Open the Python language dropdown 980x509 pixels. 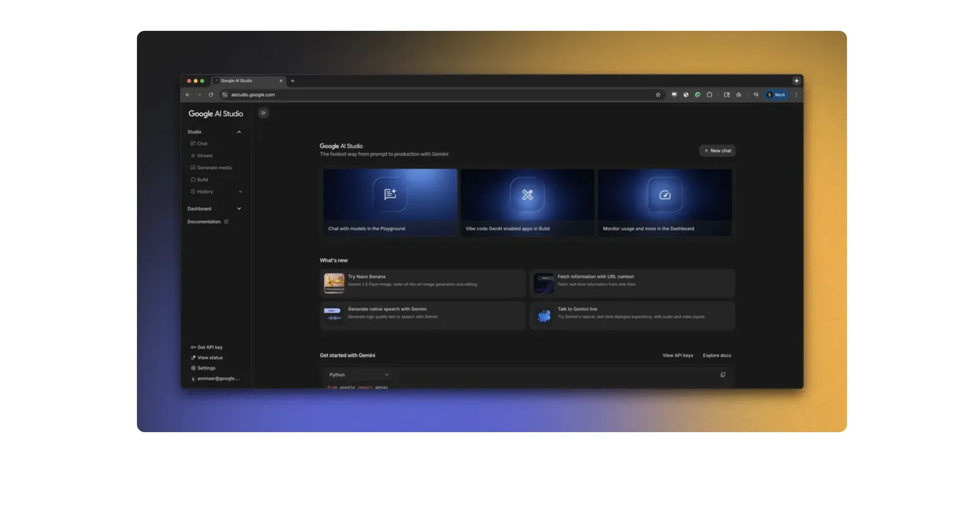pyautogui.click(x=358, y=375)
